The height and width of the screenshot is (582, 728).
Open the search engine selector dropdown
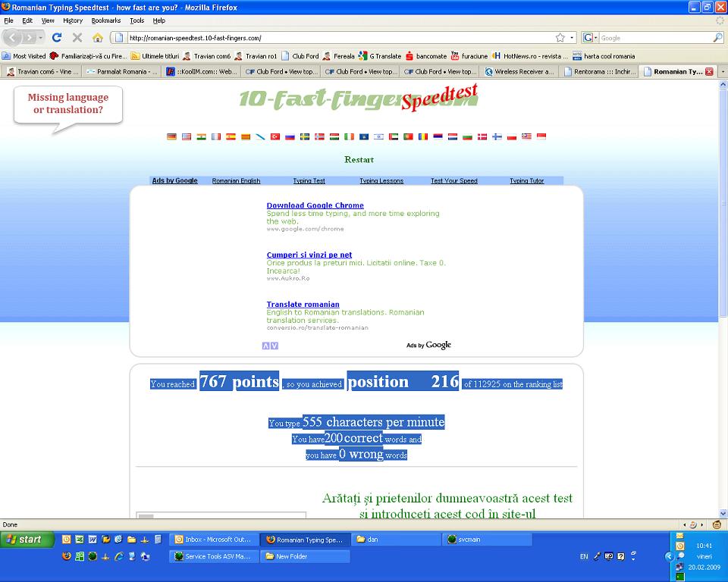click(x=591, y=37)
